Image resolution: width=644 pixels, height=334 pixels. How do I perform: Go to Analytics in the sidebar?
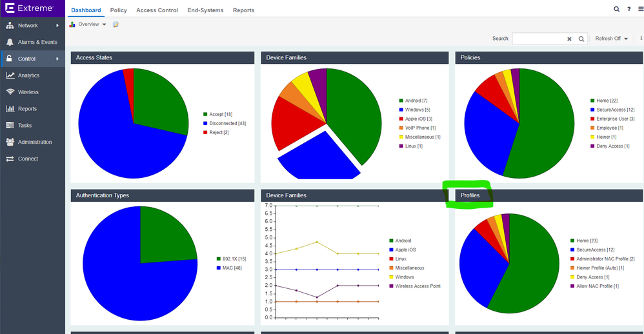tap(28, 75)
